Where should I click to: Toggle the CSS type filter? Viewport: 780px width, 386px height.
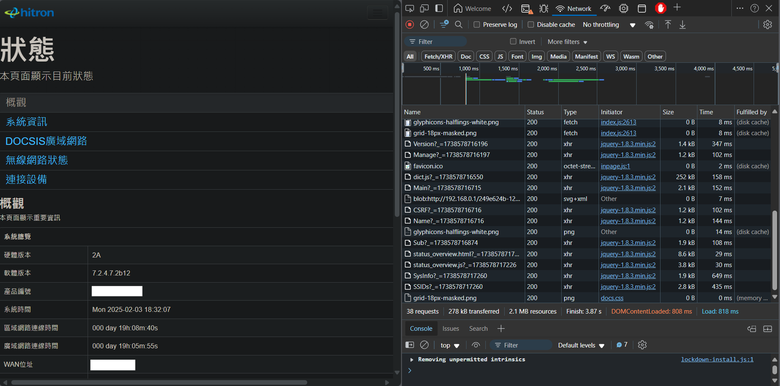[x=484, y=57]
